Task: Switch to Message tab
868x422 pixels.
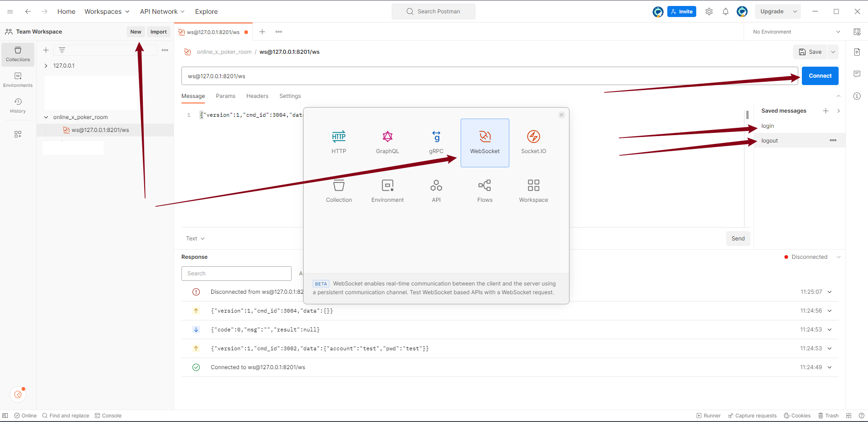Action: (x=193, y=96)
